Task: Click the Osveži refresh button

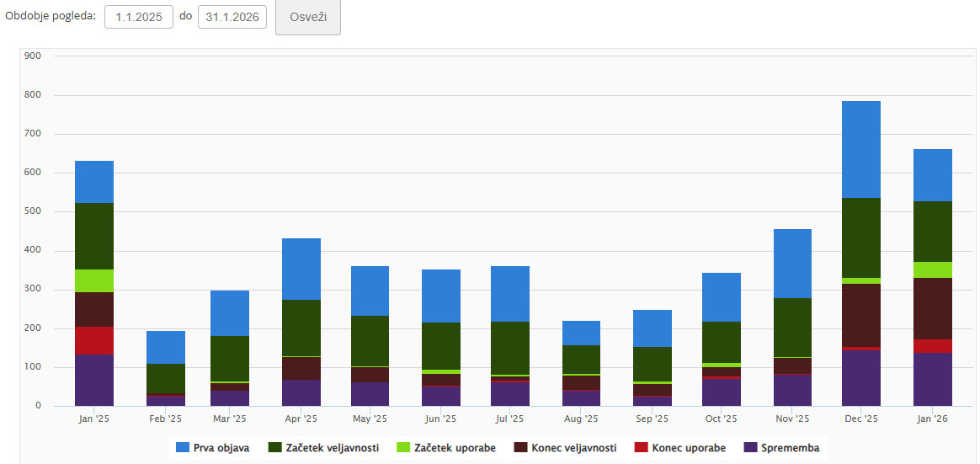Action: [x=307, y=18]
